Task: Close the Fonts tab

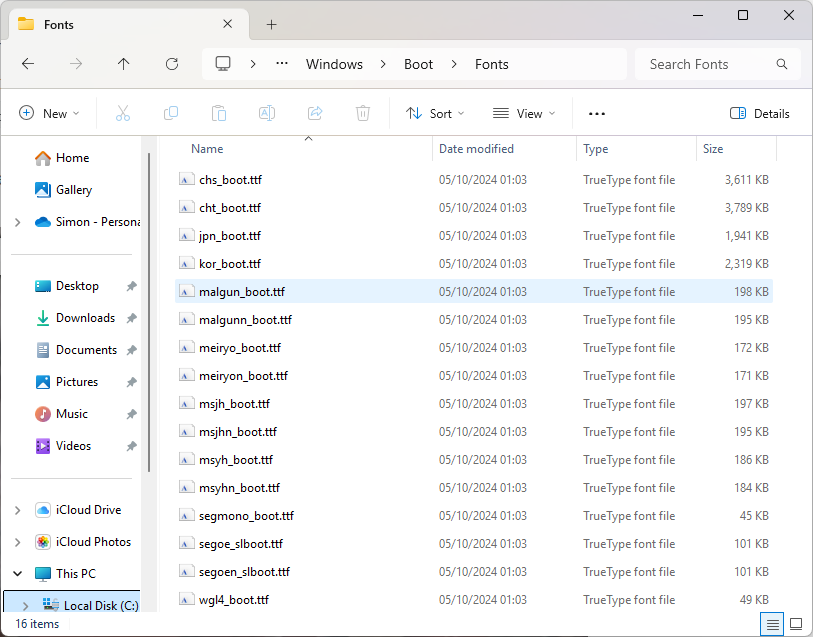Action: pyautogui.click(x=228, y=24)
